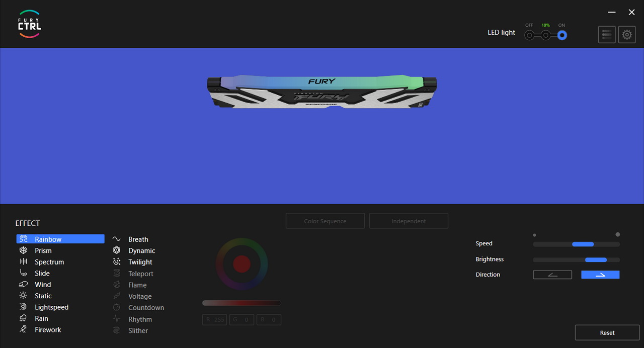The width and height of the screenshot is (644, 348).
Task: Click the color wheel picker
Action: click(242, 264)
